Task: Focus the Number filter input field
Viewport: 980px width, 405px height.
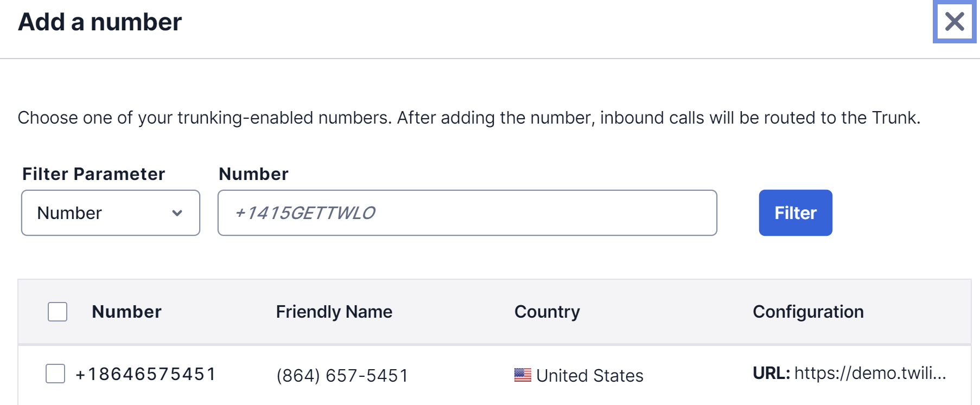Action: click(x=467, y=213)
